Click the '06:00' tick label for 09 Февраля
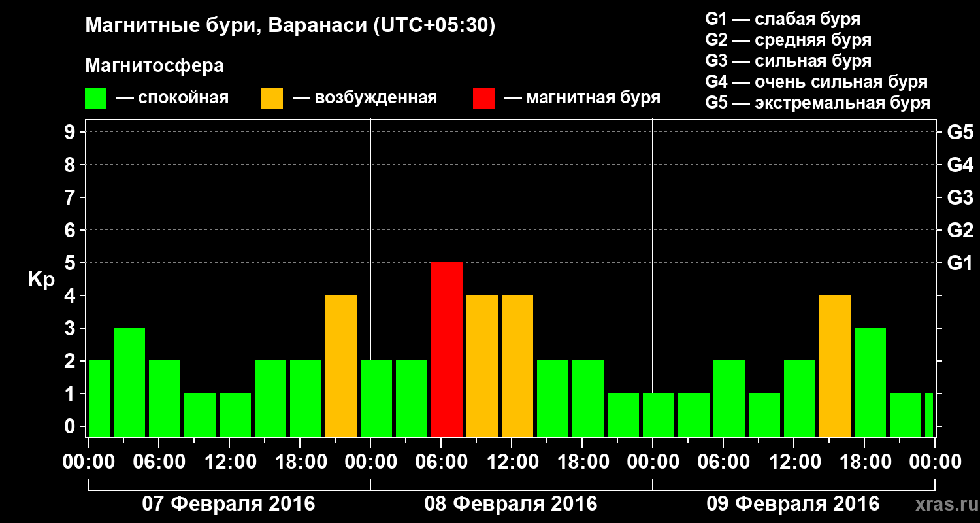Viewport: 980px width, 523px height. coord(723,462)
